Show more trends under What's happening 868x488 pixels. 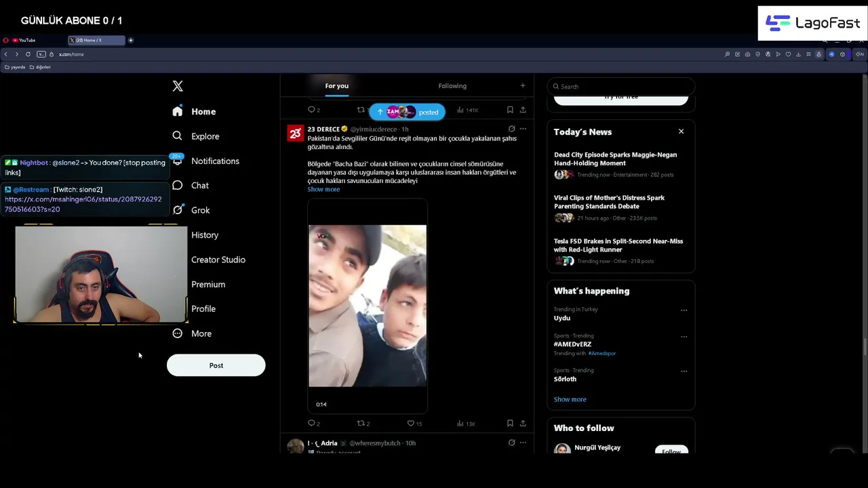570,400
